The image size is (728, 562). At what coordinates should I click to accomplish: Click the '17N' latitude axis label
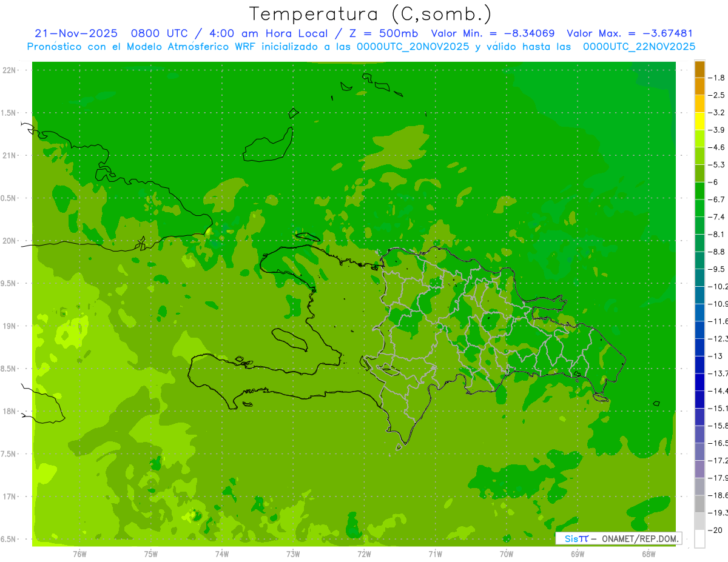click(x=8, y=497)
